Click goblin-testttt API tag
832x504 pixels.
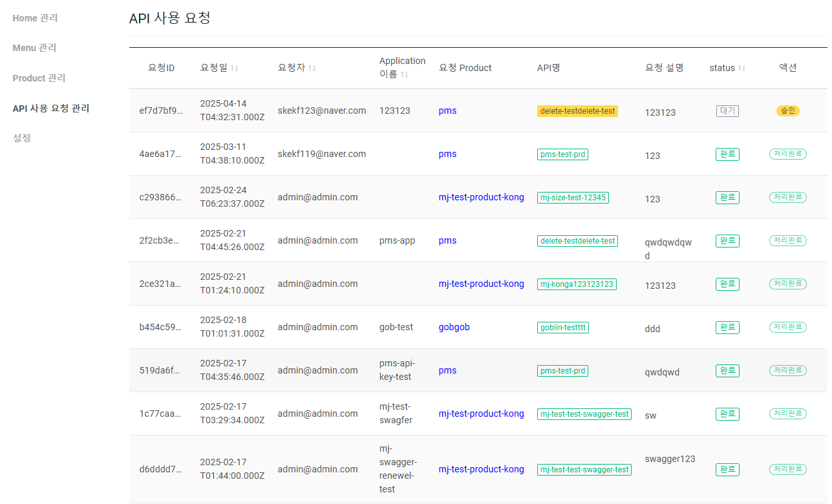click(x=562, y=328)
